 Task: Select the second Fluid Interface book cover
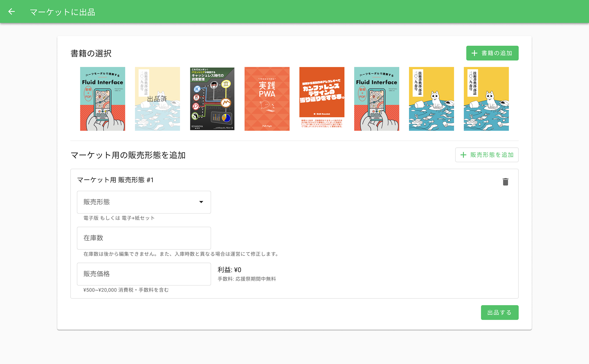[376, 99]
